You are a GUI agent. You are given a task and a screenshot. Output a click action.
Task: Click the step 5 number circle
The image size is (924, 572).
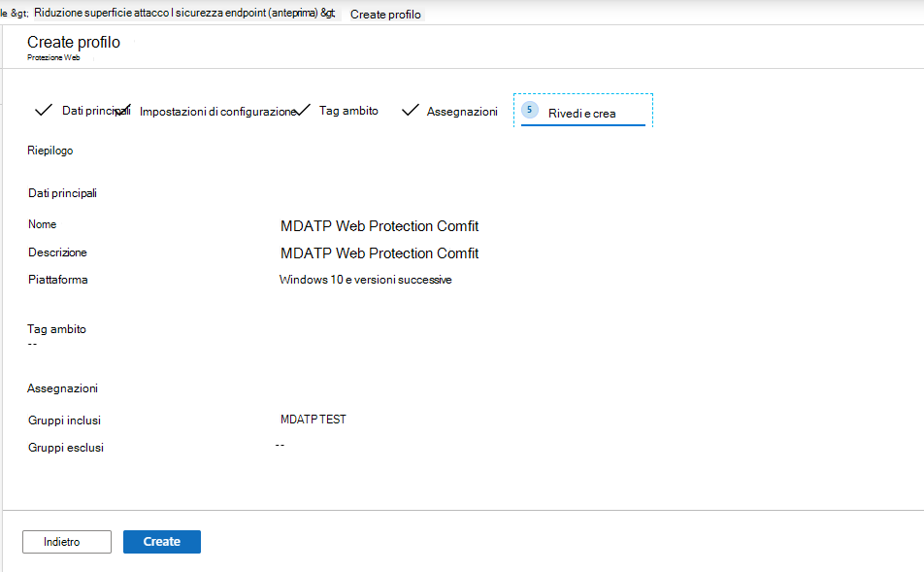tap(529, 110)
